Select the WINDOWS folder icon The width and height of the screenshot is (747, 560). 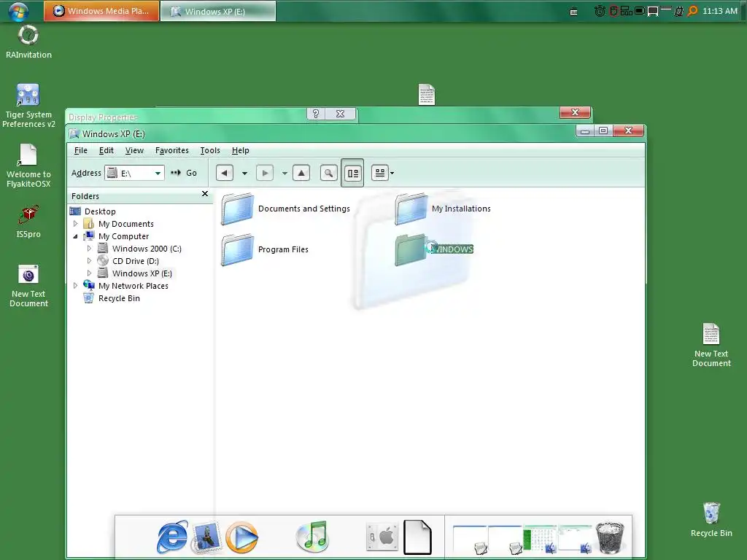pos(410,249)
